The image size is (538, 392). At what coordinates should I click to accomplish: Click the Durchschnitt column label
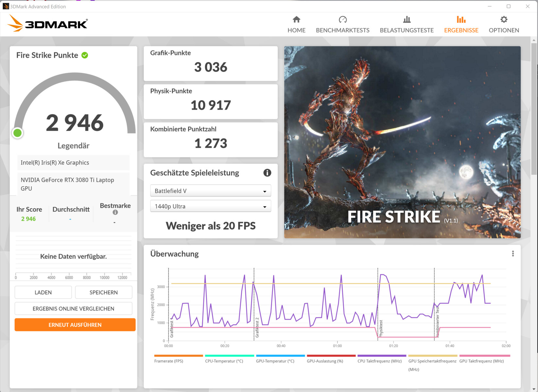71,209
